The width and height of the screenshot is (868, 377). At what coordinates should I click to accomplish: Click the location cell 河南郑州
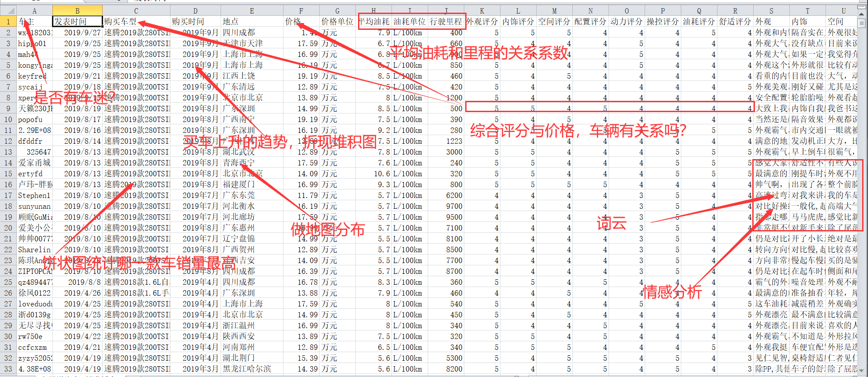tap(252, 347)
